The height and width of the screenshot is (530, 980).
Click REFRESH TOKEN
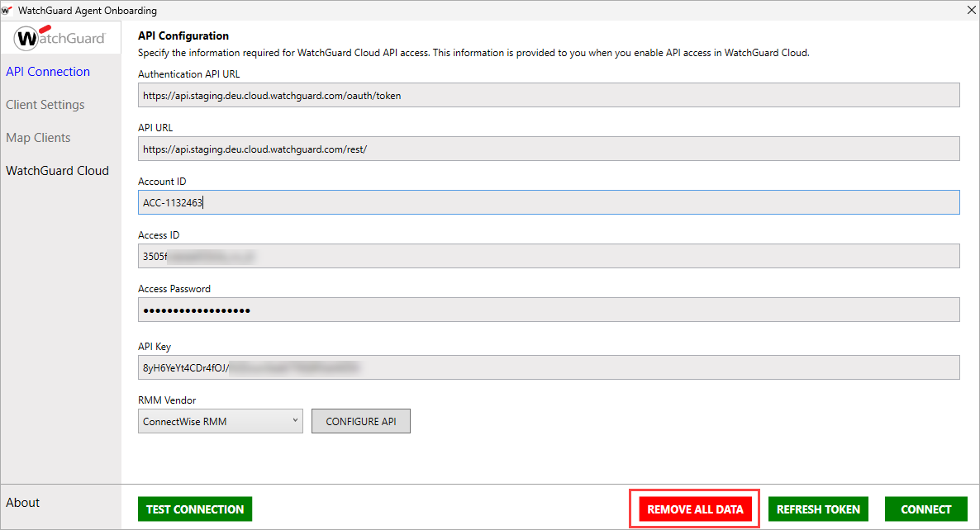click(817, 509)
